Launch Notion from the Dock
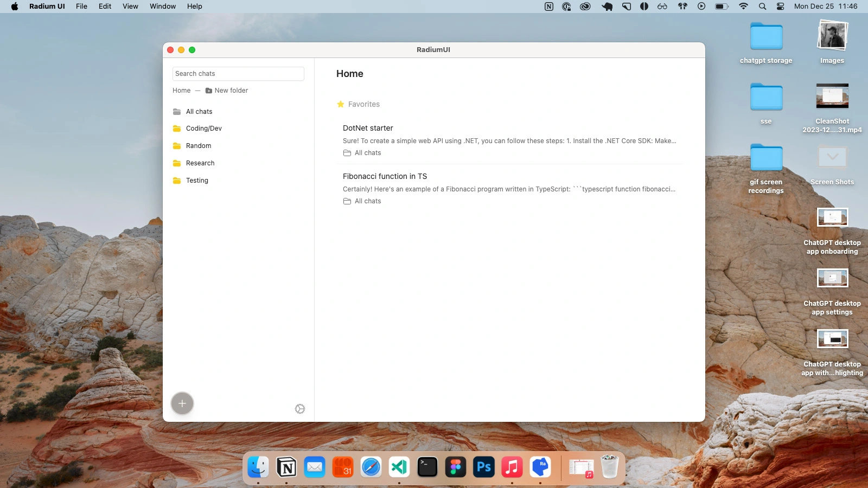868x488 pixels. 286,467
